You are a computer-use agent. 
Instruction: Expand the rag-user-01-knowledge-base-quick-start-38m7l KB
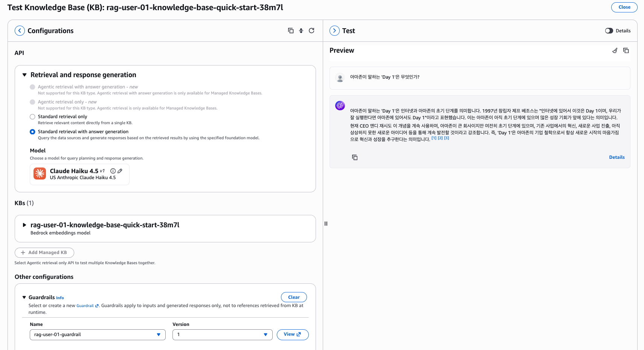pos(24,225)
